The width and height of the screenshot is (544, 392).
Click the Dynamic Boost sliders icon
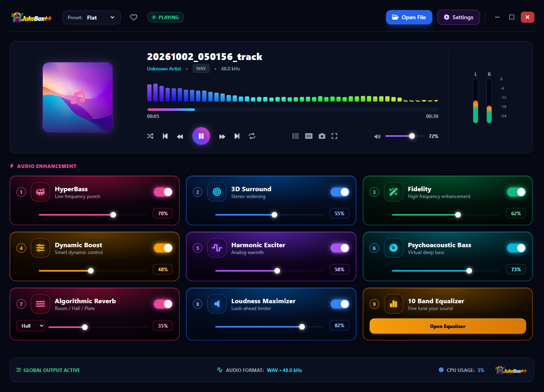[40, 248]
